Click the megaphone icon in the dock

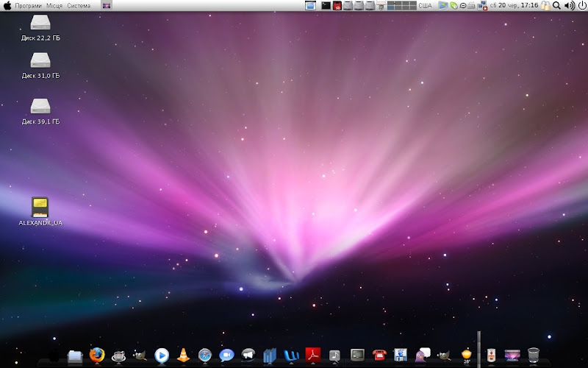pos(248,355)
